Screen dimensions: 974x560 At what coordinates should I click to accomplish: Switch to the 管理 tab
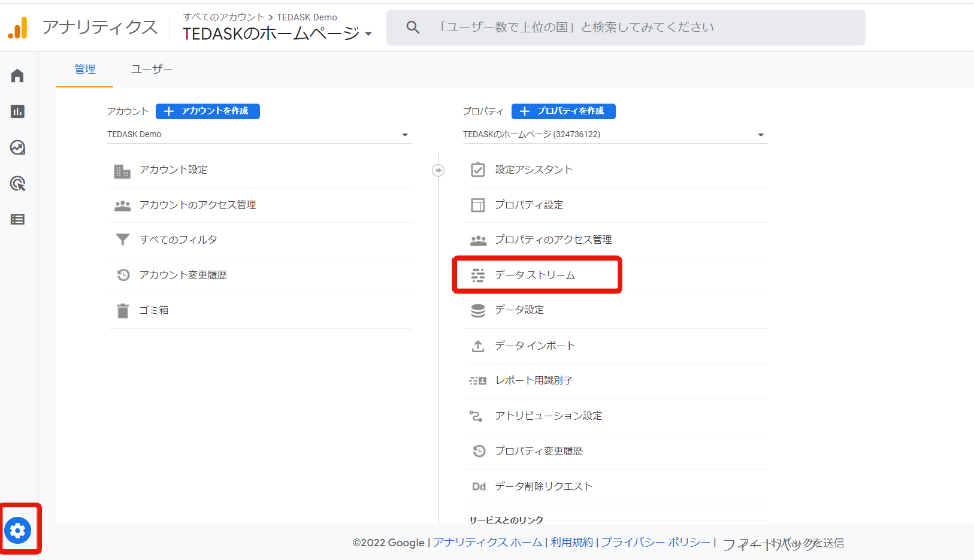point(84,69)
